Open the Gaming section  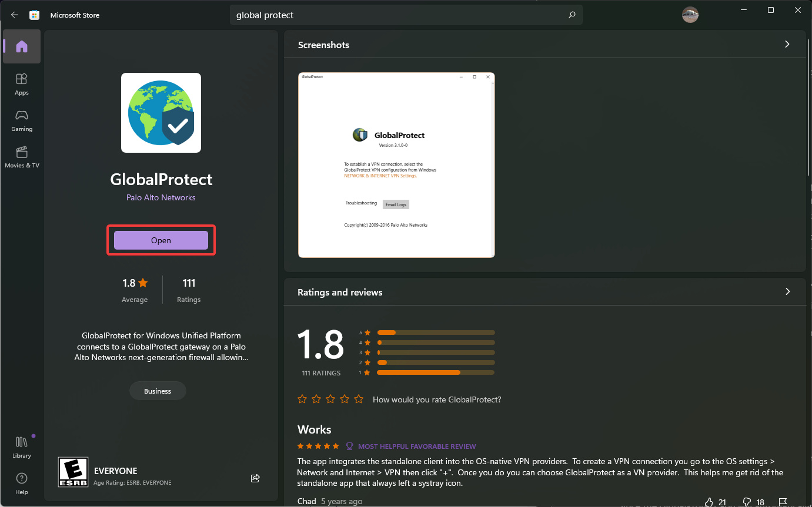click(x=22, y=120)
